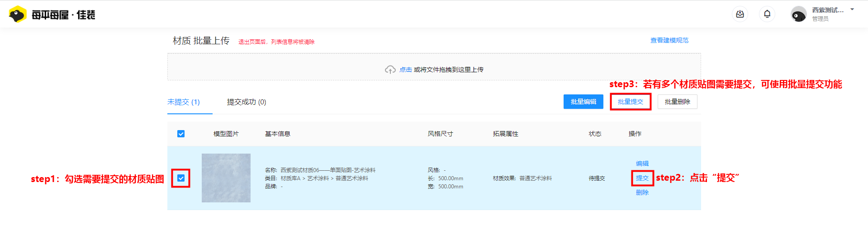
Task: Click the category path 材质库A > 艺术涂料 > 普通艺术涂料
Action: 324,178
